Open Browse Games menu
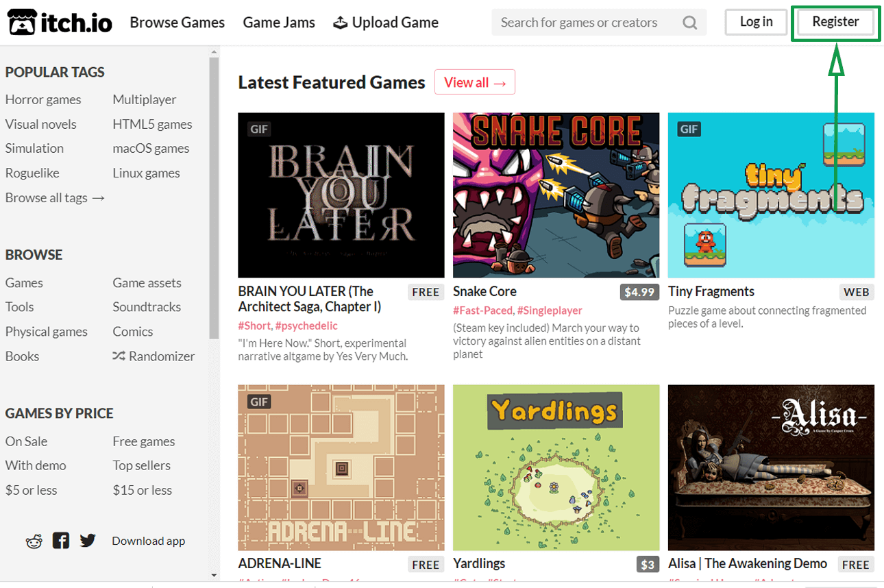 [x=177, y=23]
